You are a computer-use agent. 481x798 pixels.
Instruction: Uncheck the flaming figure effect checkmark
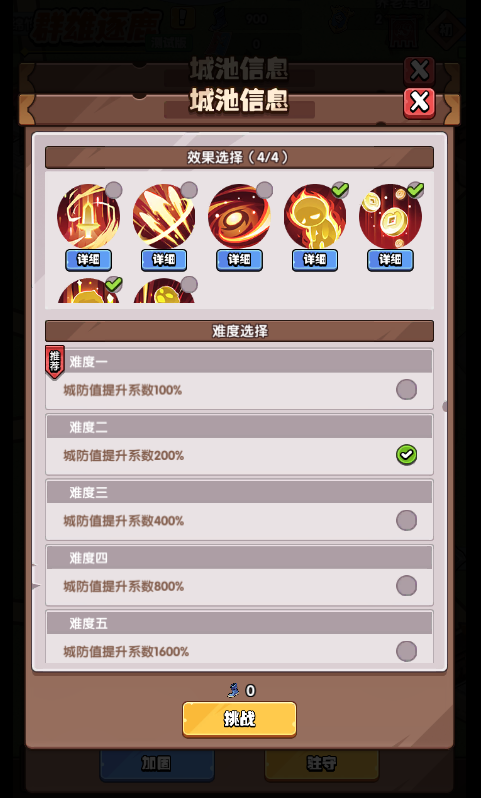340,190
